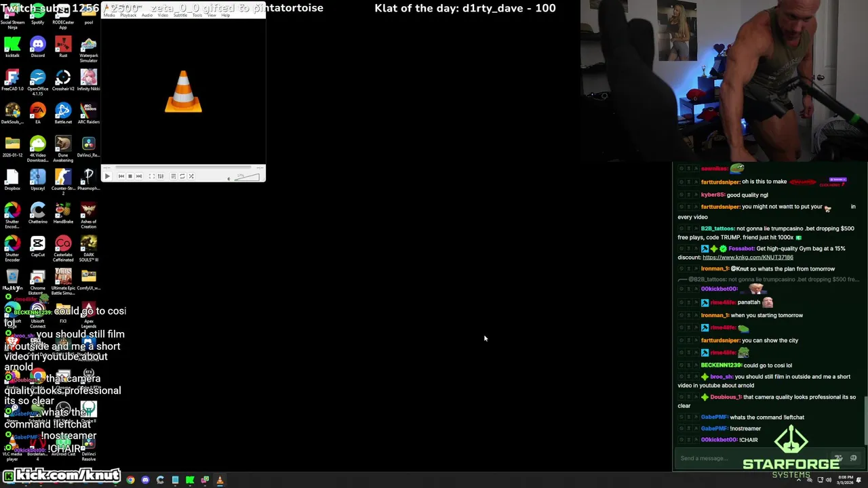
Task: Click Chrome icon in the taskbar
Action: (130, 480)
